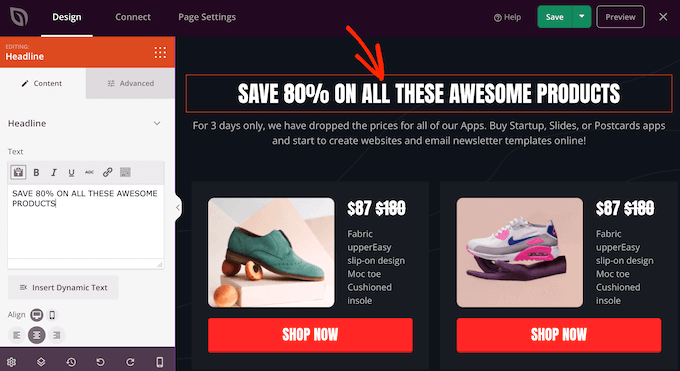Image resolution: width=680 pixels, height=371 pixels.
Task: Undo last change in bottom toolbar
Action: pyautogui.click(x=100, y=362)
